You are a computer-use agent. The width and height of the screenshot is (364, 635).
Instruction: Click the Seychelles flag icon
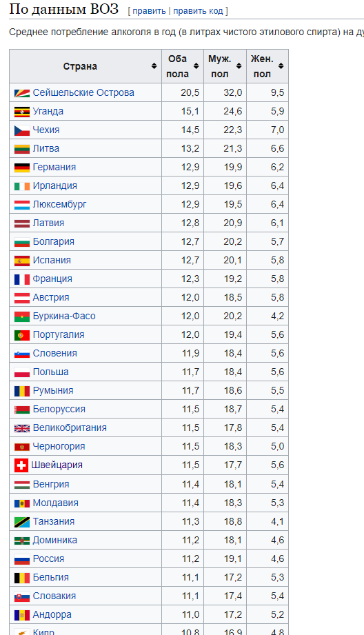(22, 93)
